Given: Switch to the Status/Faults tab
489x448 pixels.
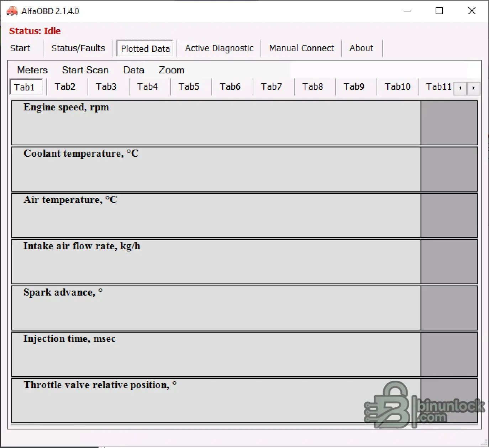Looking at the screenshot, I should pyautogui.click(x=78, y=48).
